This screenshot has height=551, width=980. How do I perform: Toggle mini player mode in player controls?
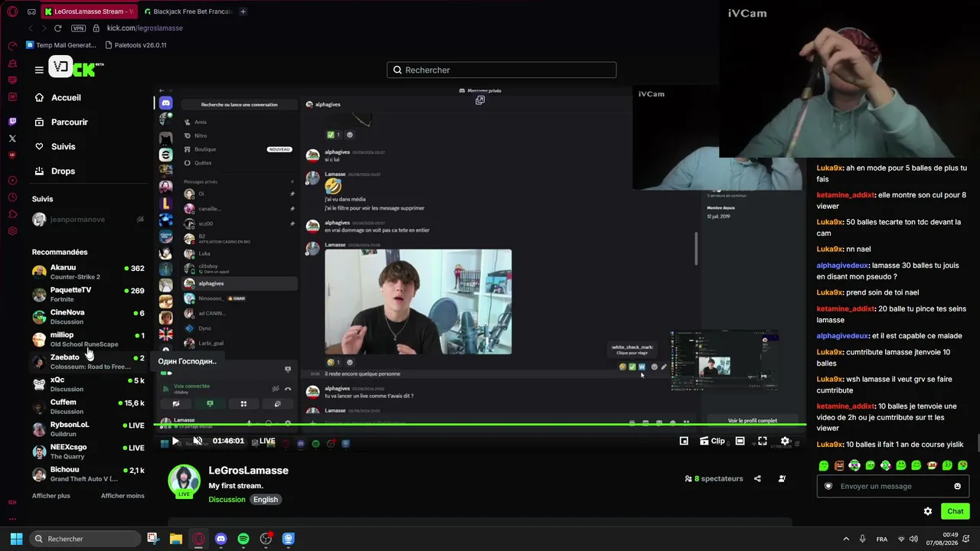click(x=684, y=441)
